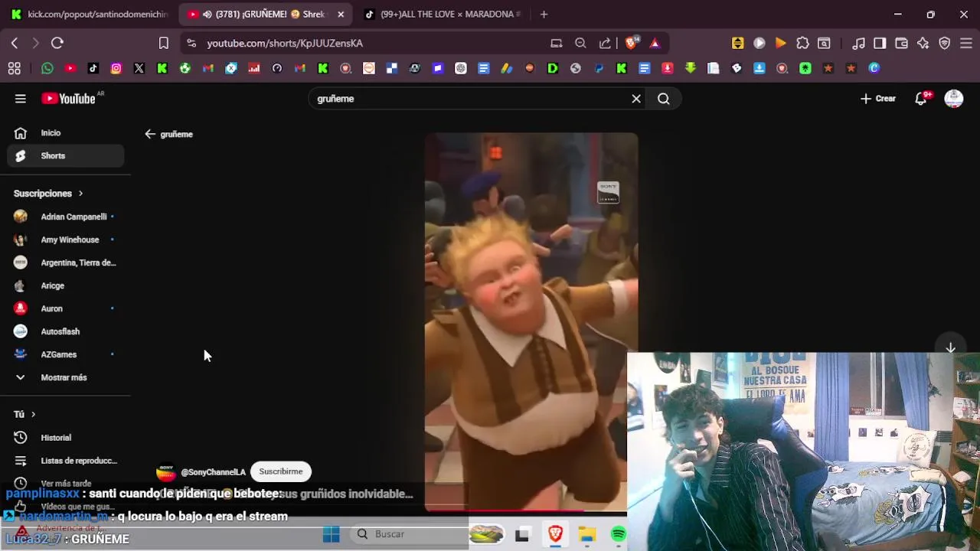The image size is (980, 551).
Task: Open the browser main hamburger menu
Action: click(966, 44)
